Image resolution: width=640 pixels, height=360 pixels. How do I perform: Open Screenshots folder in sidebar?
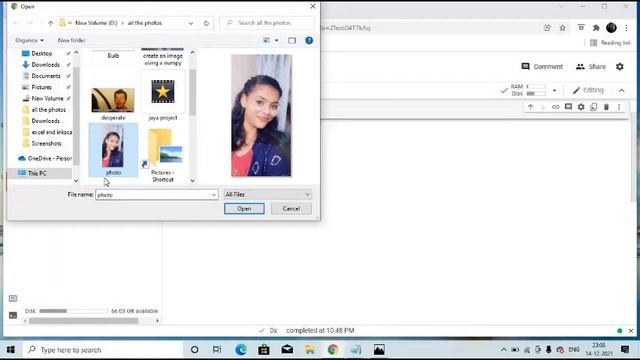pos(47,144)
